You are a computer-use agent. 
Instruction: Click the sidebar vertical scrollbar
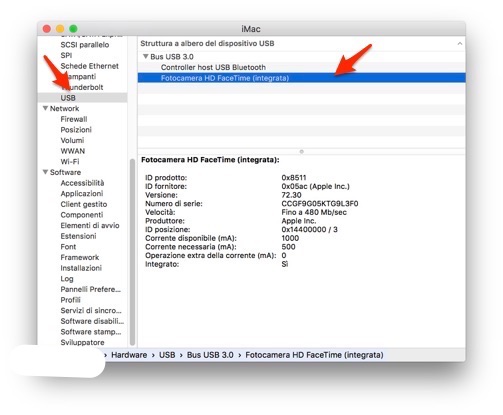[132, 252]
